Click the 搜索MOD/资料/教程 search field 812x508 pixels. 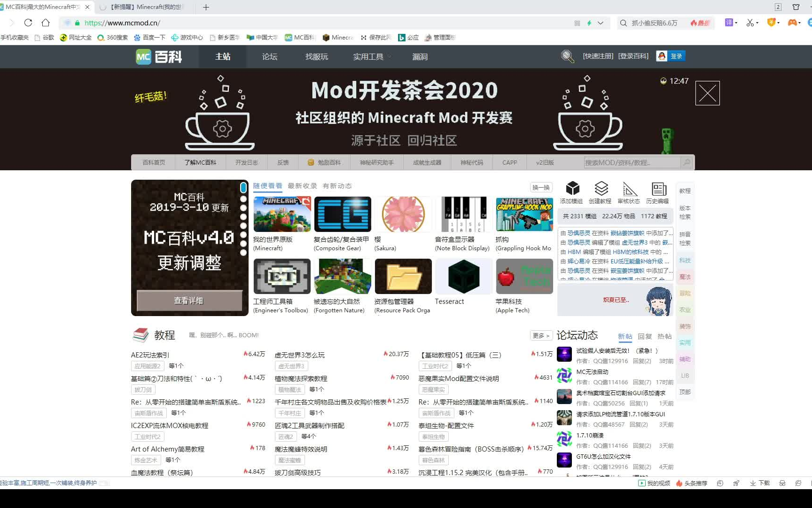click(x=632, y=162)
